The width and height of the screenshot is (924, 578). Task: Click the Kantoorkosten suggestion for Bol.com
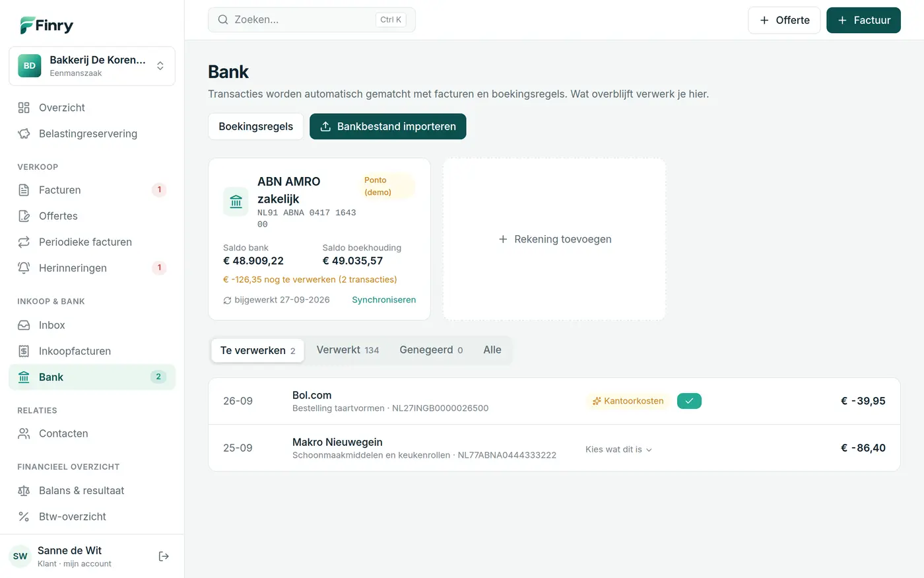[x=628, y=401]
